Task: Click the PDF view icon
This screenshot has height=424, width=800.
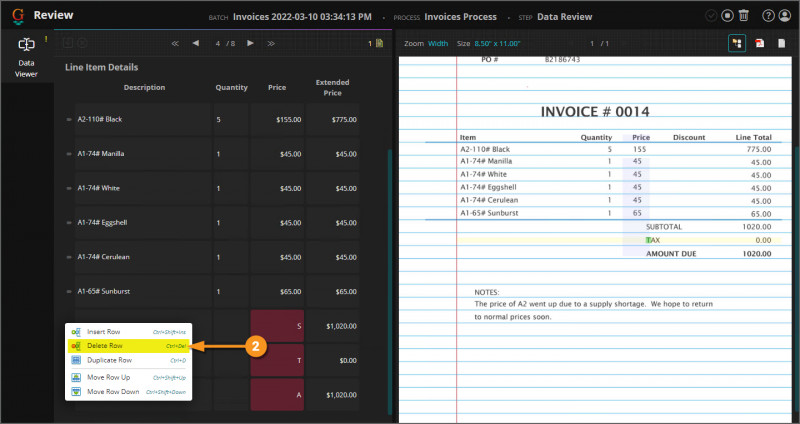Action: [760, 43]
